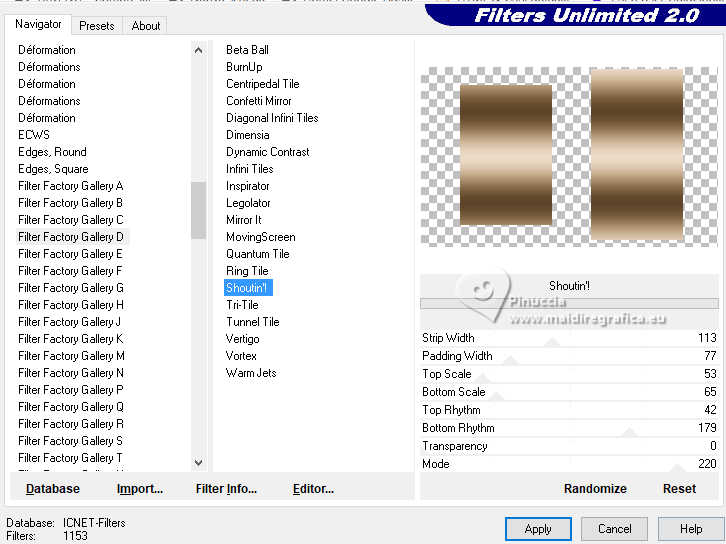This screenshot has height=544, width=726.
Task: Click the filter preview image
Action: [x=569, y=156]
